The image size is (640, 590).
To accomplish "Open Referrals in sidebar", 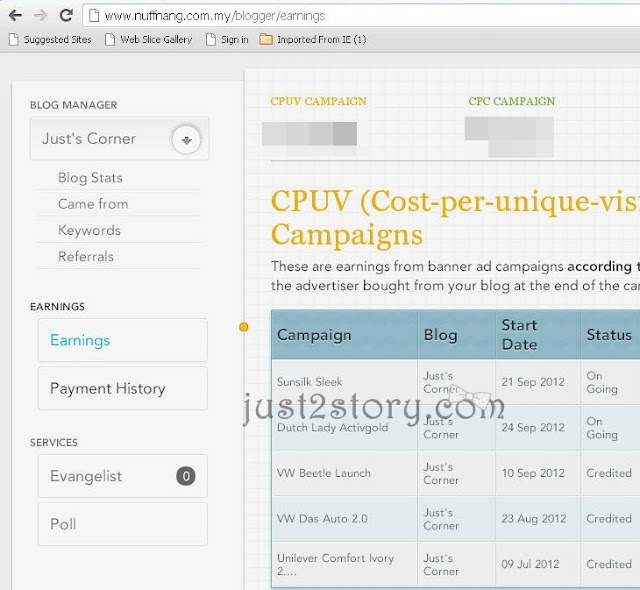I will 86,257.
